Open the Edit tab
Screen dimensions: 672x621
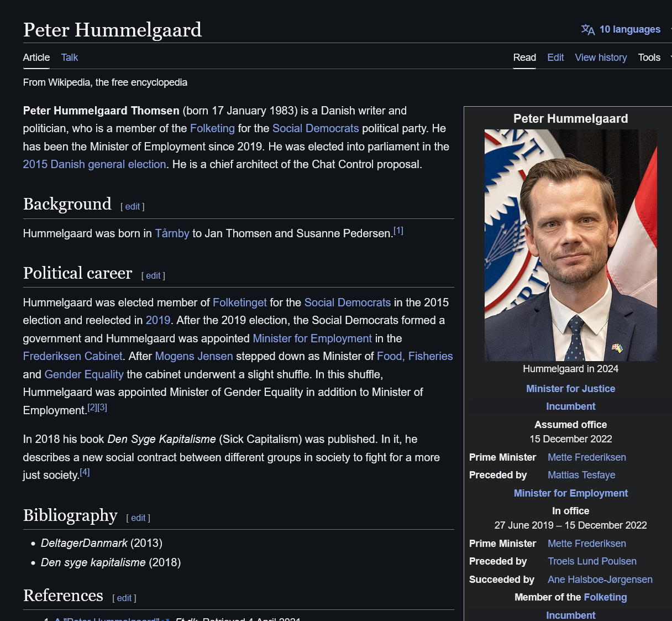(x=555, y=58)
